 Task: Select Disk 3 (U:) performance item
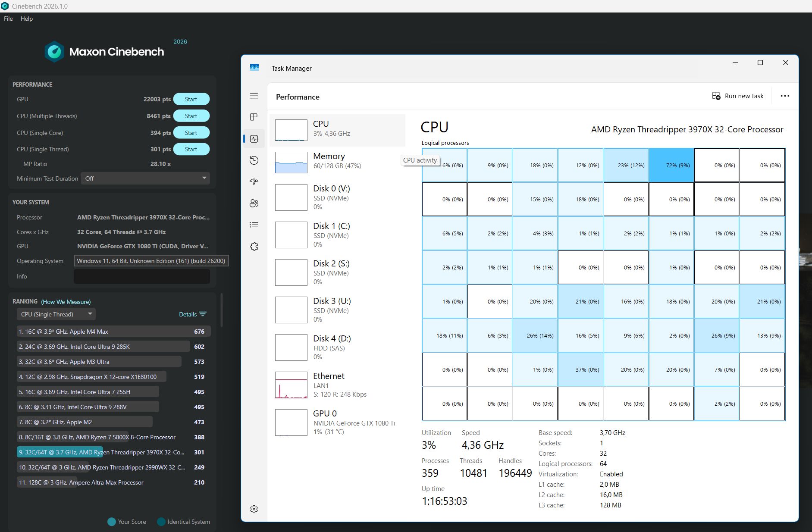click(x=337, y=310)
